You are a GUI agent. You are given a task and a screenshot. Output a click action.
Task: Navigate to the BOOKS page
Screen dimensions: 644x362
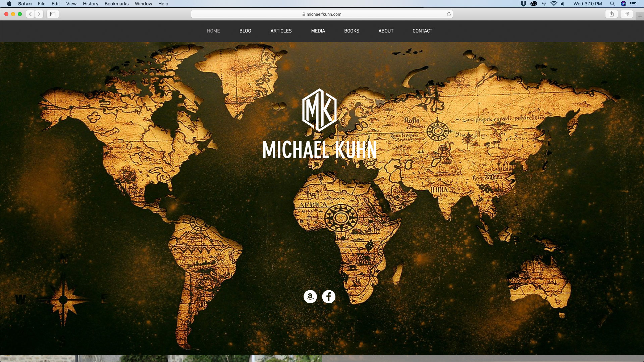(352, 31)
